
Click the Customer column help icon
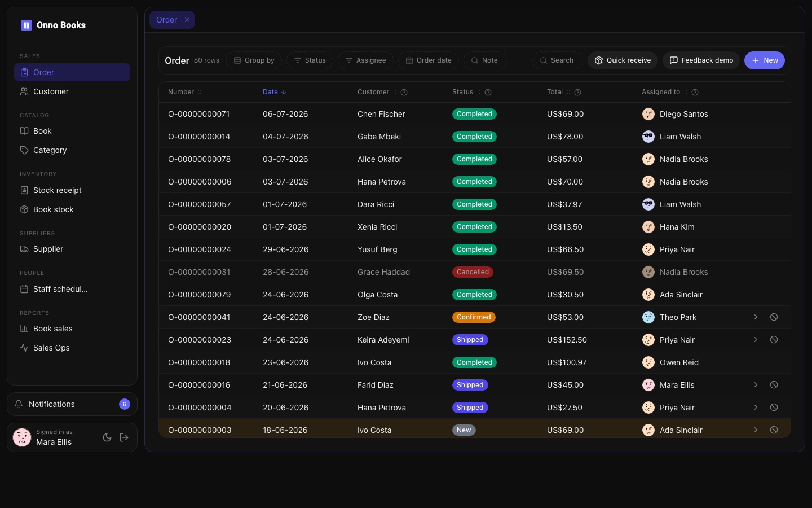point(404,93)
